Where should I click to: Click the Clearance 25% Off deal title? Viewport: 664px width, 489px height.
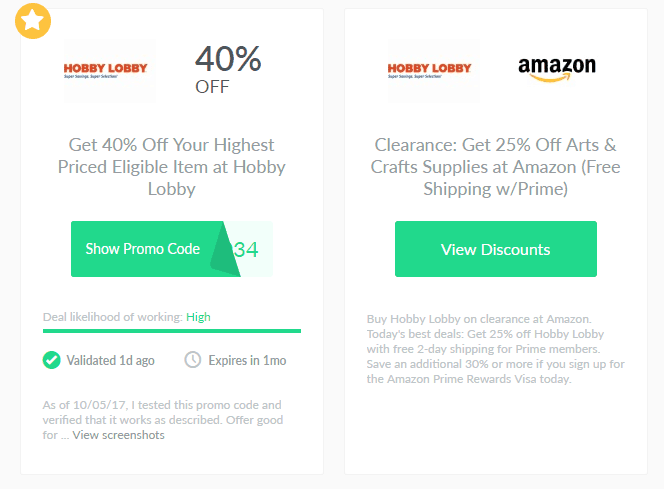[495, 167]
